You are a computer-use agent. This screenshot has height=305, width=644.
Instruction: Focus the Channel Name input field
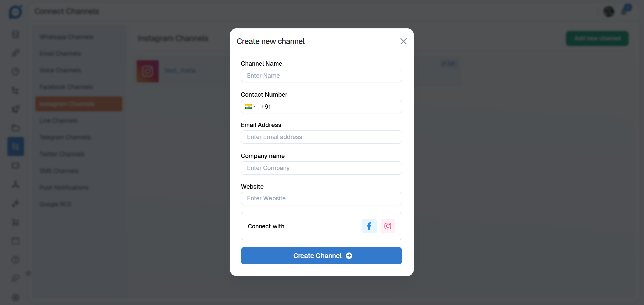pyautogui.click(x=321, y=76)
